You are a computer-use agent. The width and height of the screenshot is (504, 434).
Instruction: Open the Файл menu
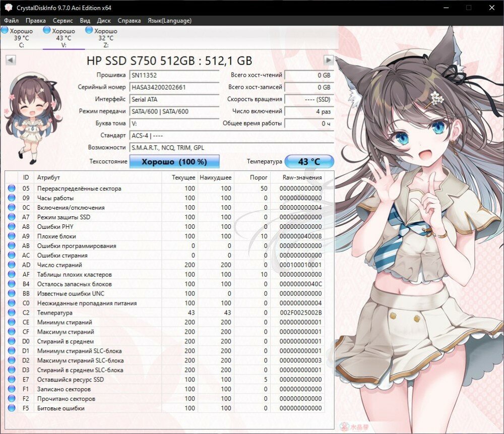point(11,21)
